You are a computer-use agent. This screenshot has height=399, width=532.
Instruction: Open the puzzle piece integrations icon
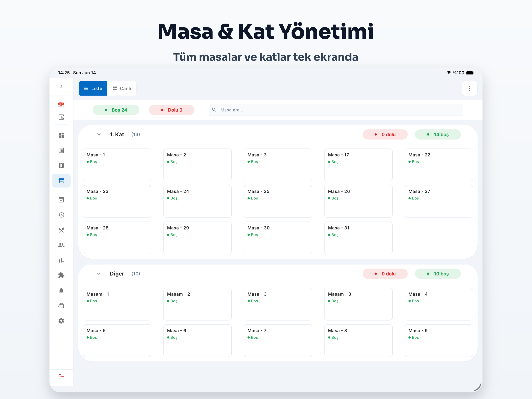(61, 275)
